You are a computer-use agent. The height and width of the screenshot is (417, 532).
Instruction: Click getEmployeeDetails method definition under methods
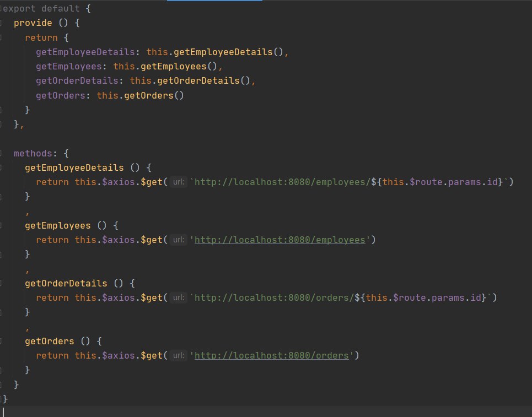pyautogui.click(x=74, y=168)
